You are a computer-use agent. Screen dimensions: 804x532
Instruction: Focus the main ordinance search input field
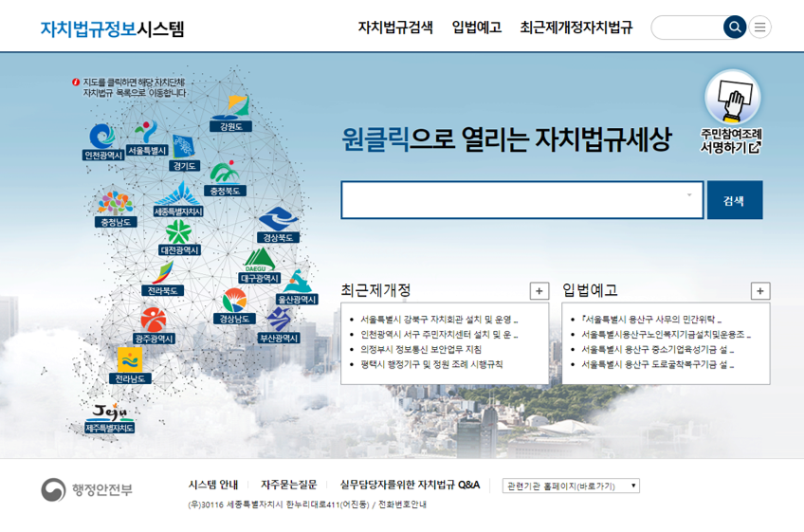tap(522, 200)
